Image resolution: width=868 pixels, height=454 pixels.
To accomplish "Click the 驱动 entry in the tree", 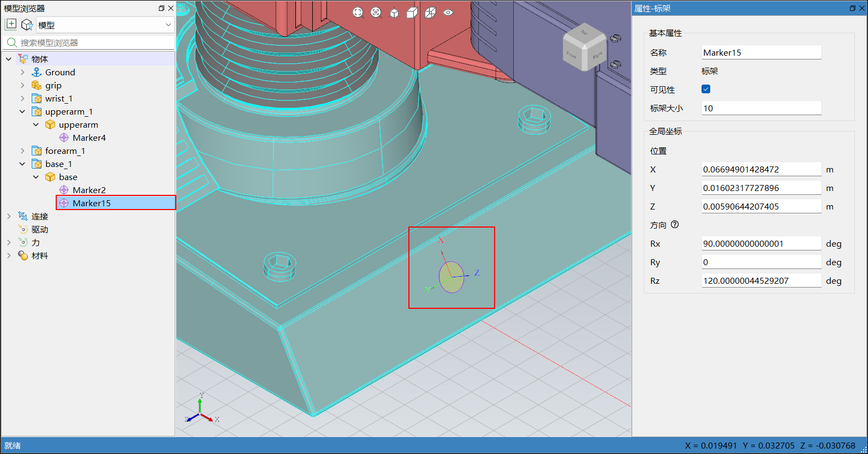I will (40, 229).
